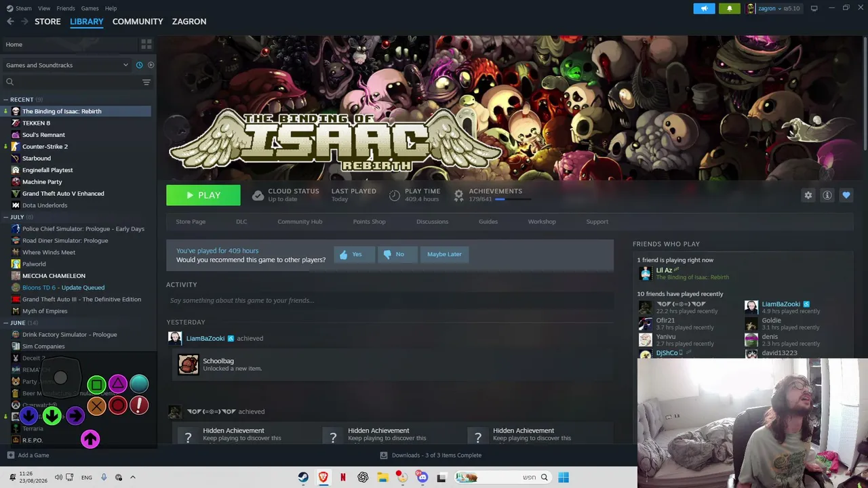
Task: Click the Starbound game icon
Action: coord(16,159)
